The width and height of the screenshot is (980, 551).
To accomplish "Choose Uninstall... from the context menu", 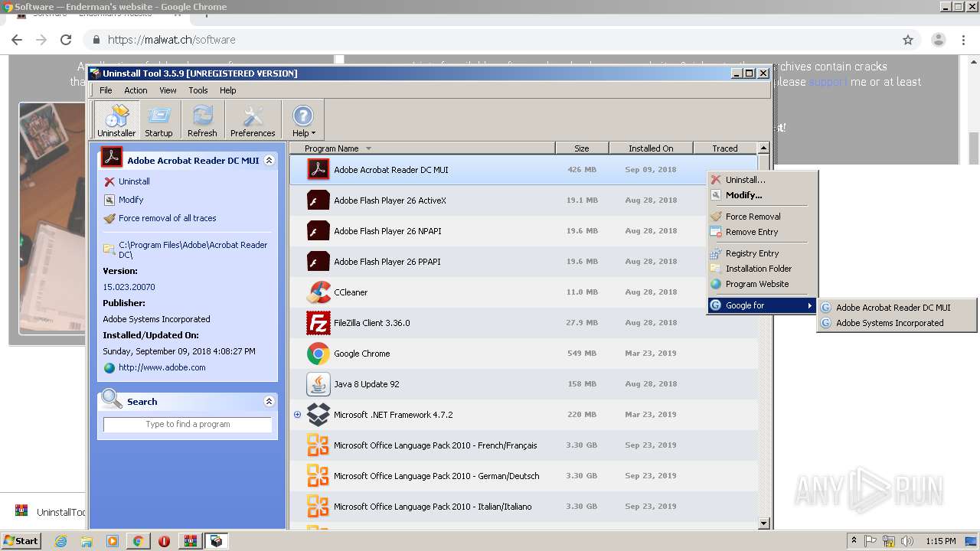I will click(763, 180).
